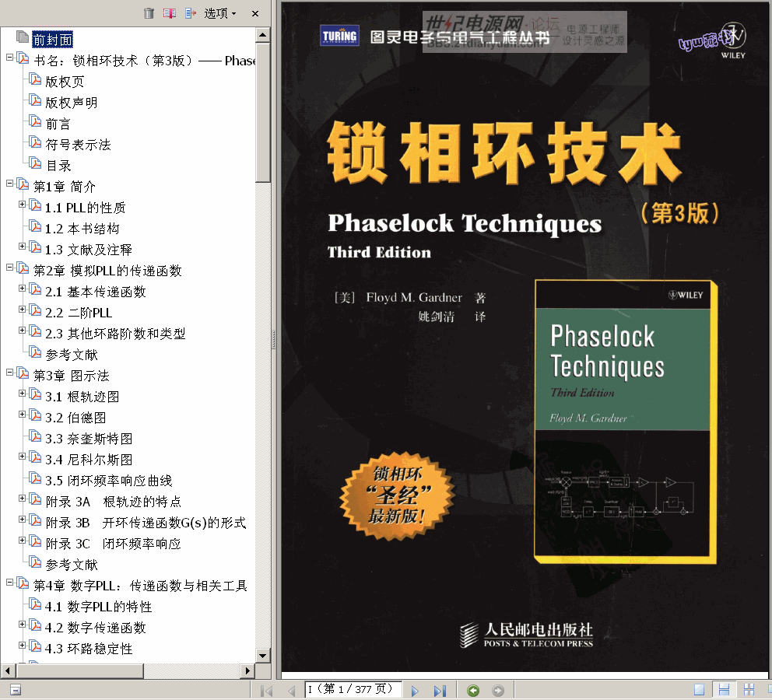Close the bookmarks panel
Screen dimensions: 772x700
[x=255, y=14]
